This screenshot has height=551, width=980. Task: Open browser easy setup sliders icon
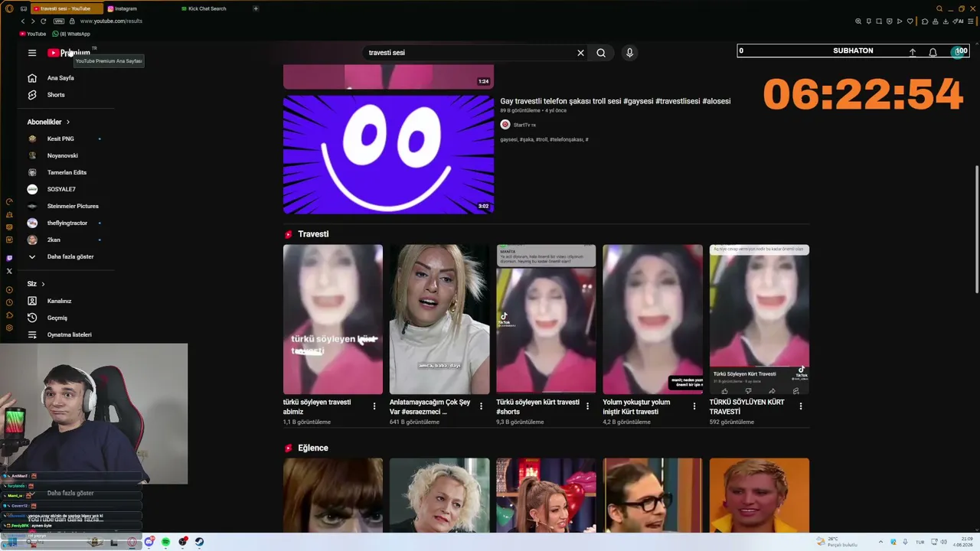coord(971,21)
